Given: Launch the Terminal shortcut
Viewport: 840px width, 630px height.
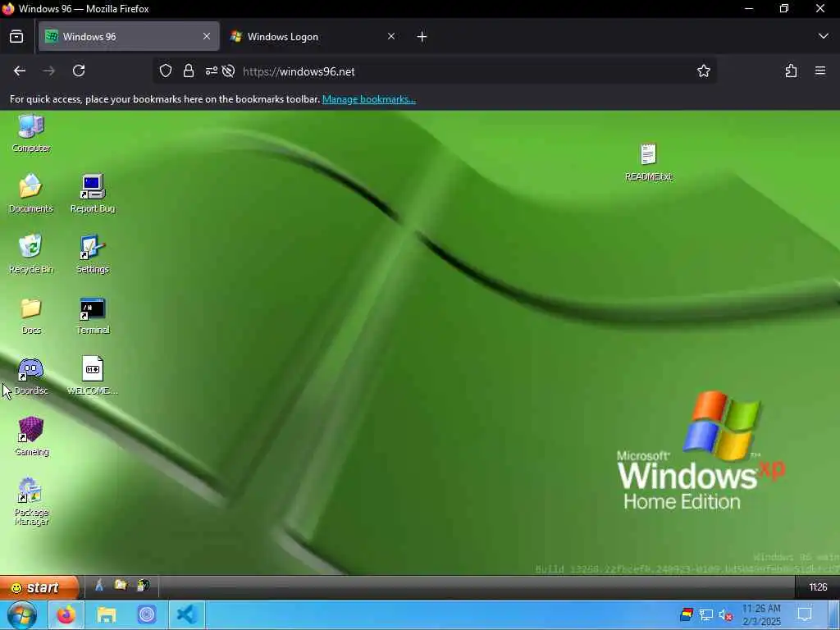Looking at the screenshot, I should [x=93, y=316].
